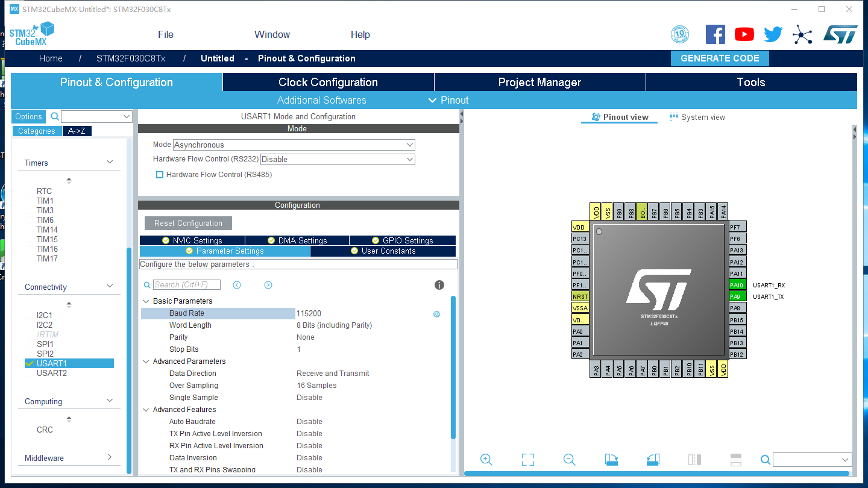Click the CubeMX YouTube channel icon

[x=744, y=34]
